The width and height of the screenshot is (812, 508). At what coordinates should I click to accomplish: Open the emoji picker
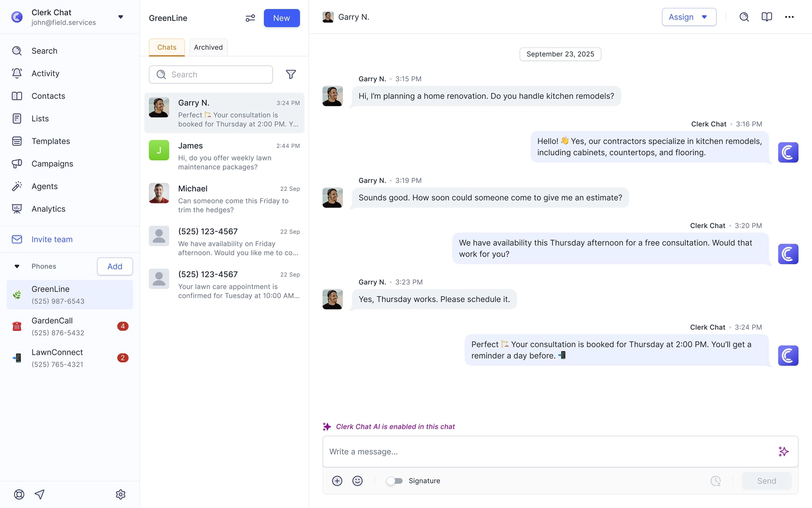pos(357,481)
